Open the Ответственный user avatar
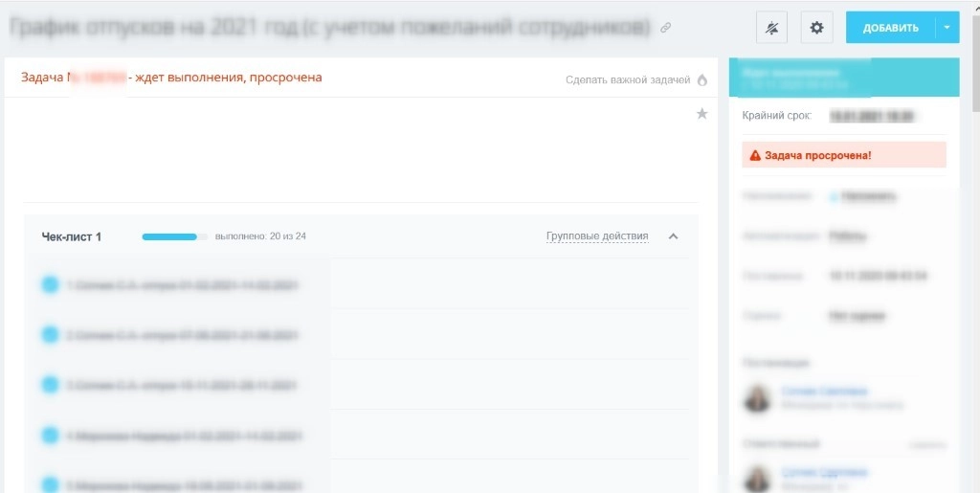The width and height of the screenshot is (980, 493). [x=758, y=479]
